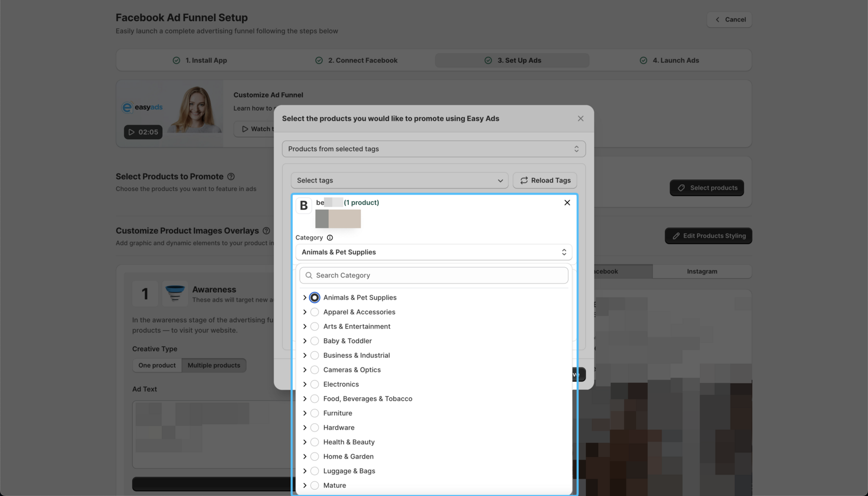
Task: Select the Apparel & Accessories radio button
Action: coord(315,312)
